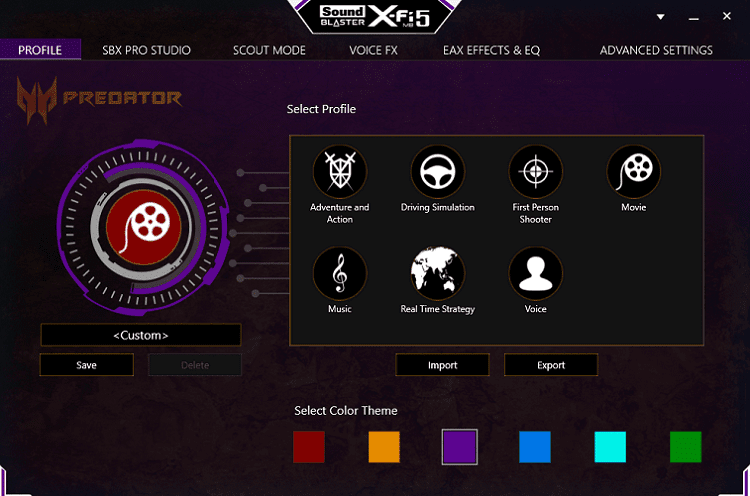Viewport: 750px width, 496px height.
Task: Click the Adventure and Action label
Action: pos(340,213)
